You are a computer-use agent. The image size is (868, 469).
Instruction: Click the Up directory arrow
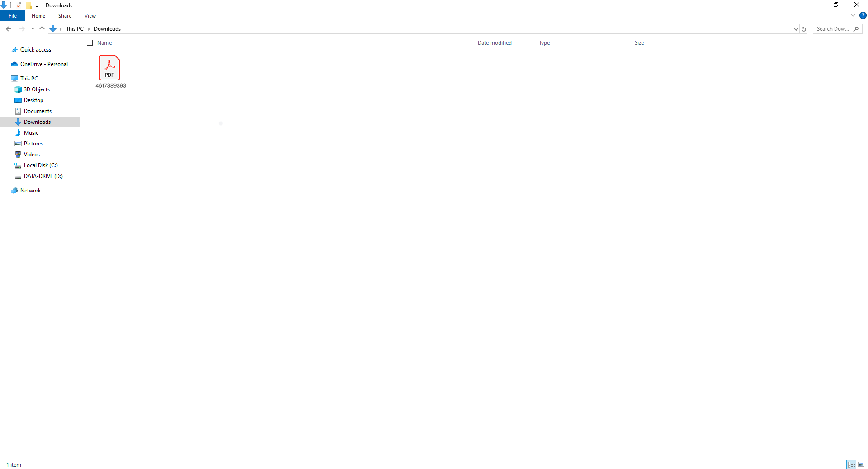(x=42, y=29)
